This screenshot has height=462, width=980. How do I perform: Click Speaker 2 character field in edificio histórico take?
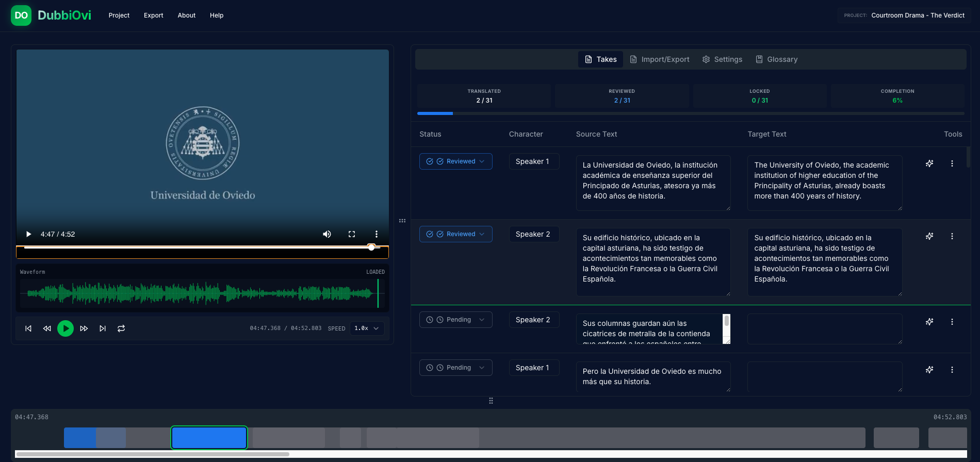click(x=534, y=234)
